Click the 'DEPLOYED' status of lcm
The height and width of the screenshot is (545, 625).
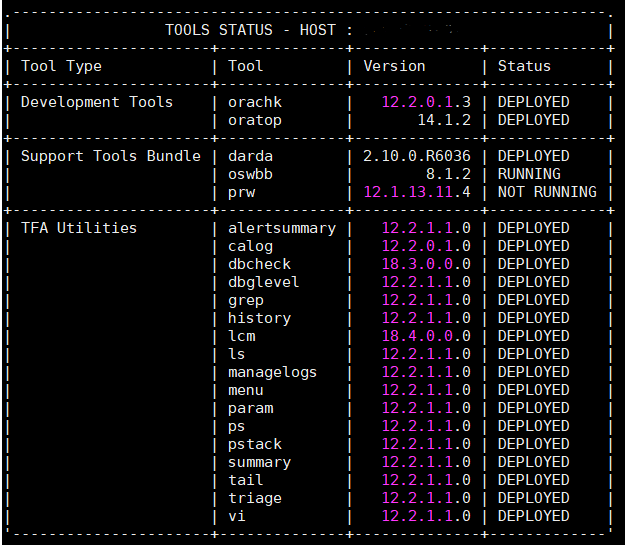pyautogui.click(x=533, y=336)
